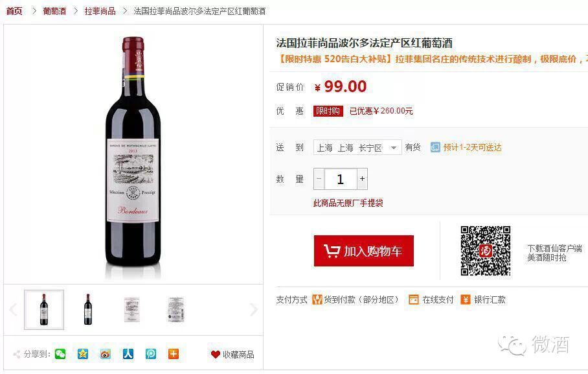Decrease quantity with the minus button
Image resolution: width=588 pixels, height=374 pixels.
click(x=319, y=179)
